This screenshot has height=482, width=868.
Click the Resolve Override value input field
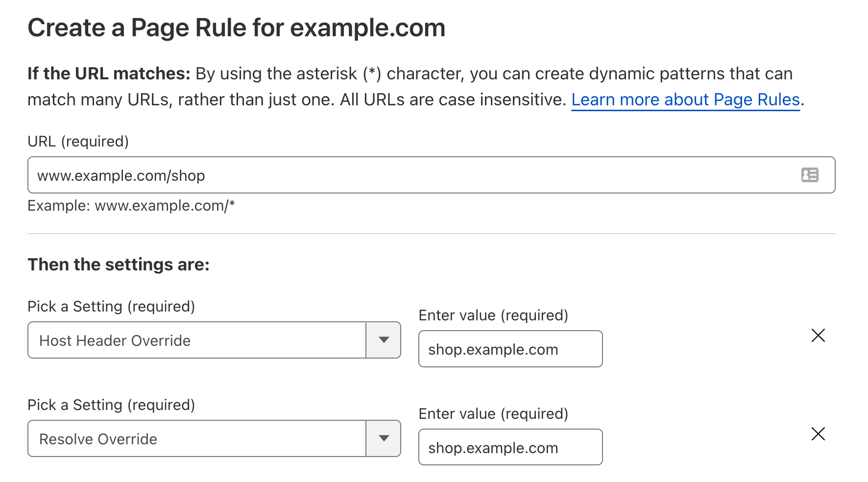(510, 447)
